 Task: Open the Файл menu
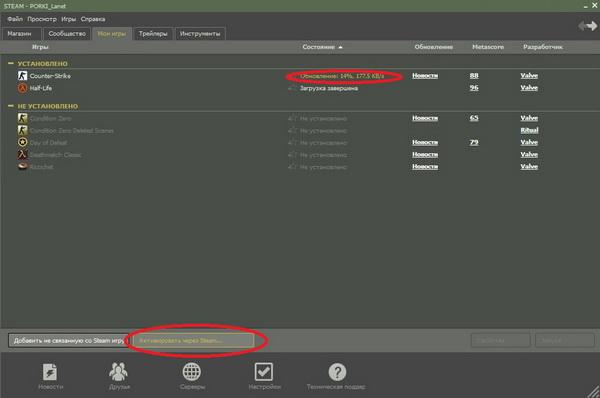click(15, 19)
